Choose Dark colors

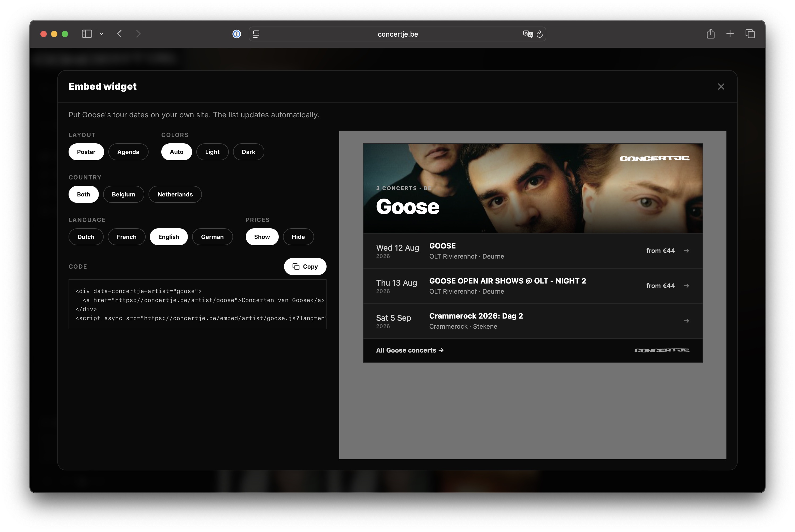pos(249,152)
